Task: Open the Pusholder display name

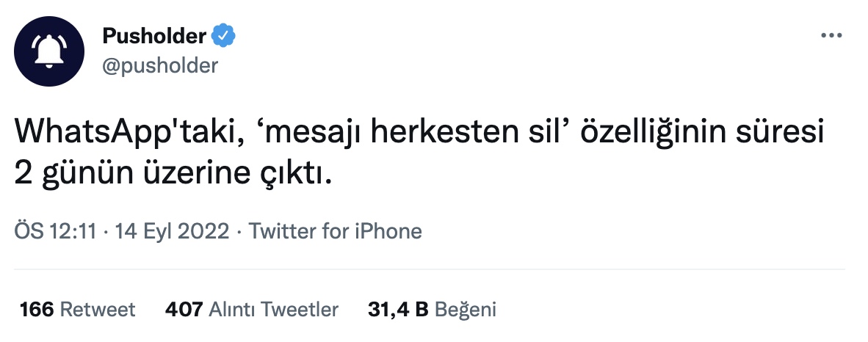Action: pyautogui.click(x=154, y=36)
